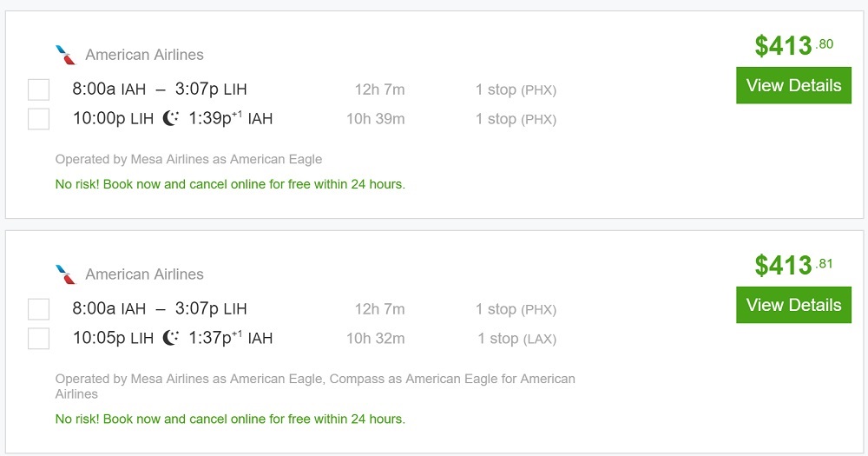The image size is (868, 456).
Task: Click the American Airlines logo on the $413.81 flight
Action: tap(66, 274)
